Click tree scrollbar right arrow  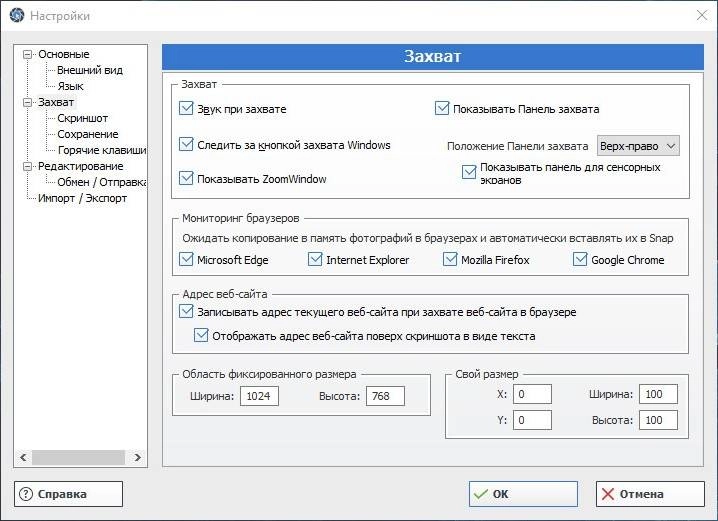pos(137,457)
